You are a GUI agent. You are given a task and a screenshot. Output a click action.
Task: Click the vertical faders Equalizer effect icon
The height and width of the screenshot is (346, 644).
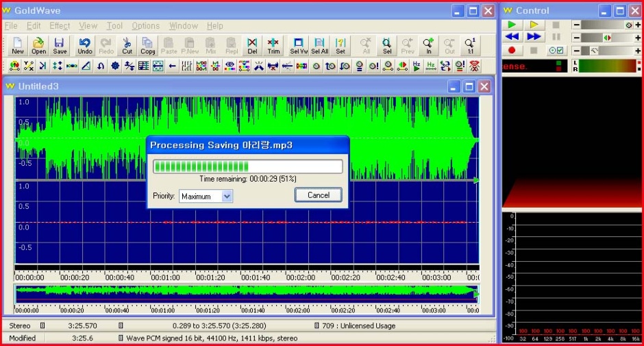(187, 66)
